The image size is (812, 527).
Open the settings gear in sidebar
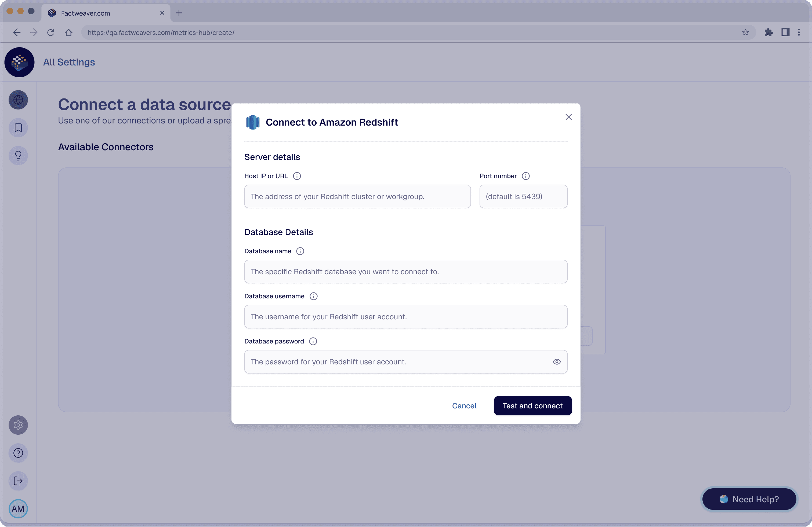18,425
